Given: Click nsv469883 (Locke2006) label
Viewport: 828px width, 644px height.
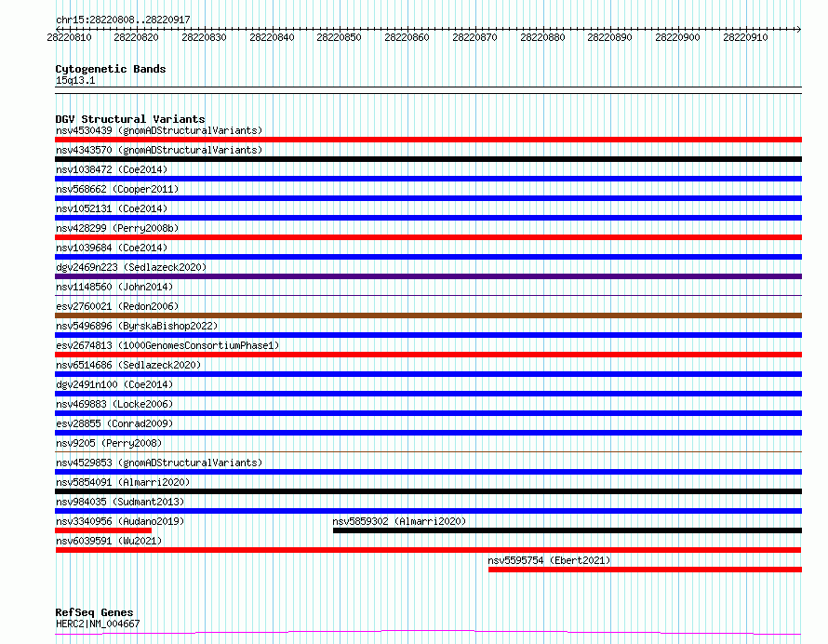Looking at the screenshot, I should (x=114, y=404).
